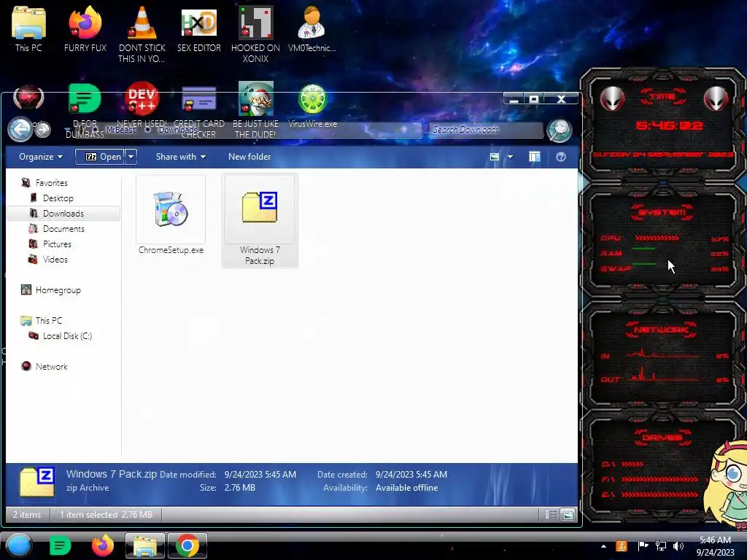The image size is (747, 560).
Task: Select Favorites in navigation pane
Action: [52, 183]
